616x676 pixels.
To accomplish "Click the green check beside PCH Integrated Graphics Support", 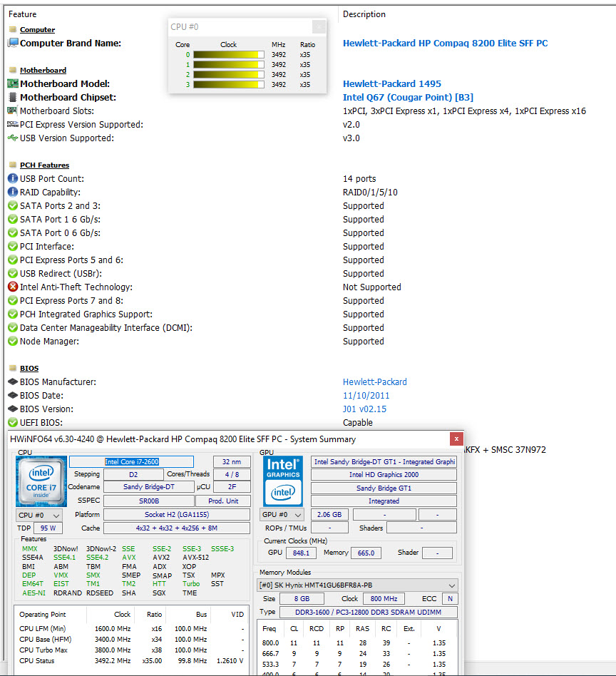I will [13, 314].
